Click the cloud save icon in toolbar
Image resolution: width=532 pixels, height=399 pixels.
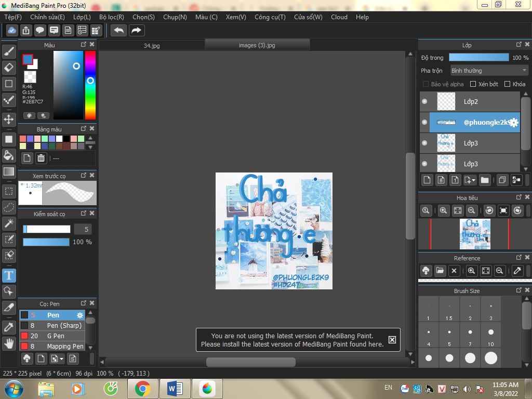click(x=12, y=31)
